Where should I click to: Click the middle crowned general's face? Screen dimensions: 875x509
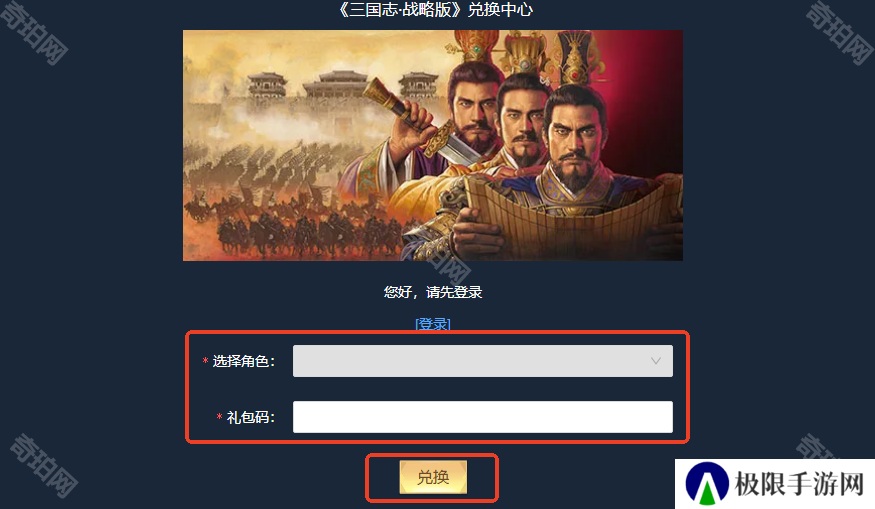click(x=522, y=122)
